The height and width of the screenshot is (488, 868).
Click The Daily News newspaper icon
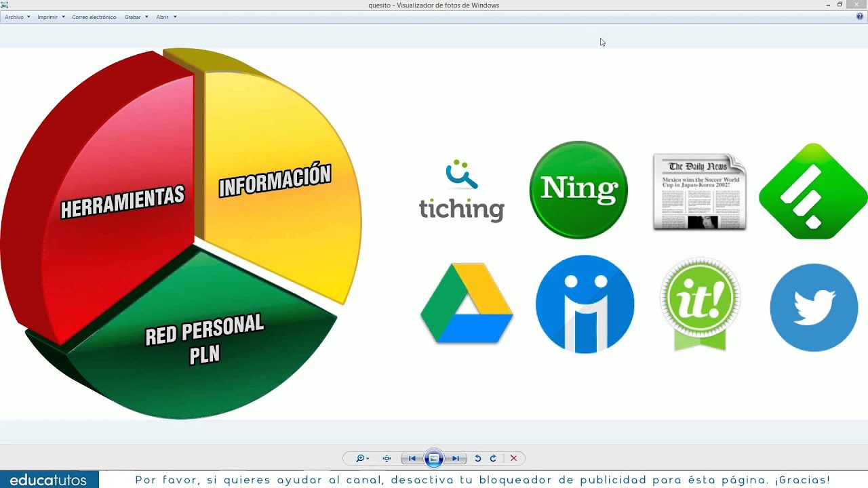point(700,192)
